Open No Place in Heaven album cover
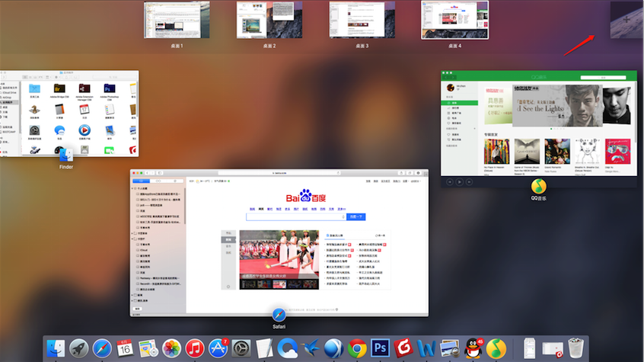The image size is (644, 362). [496, 152]
